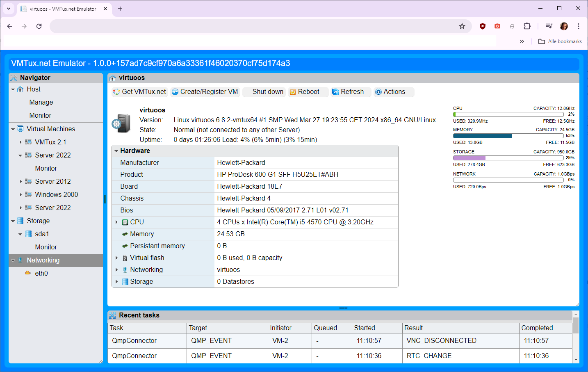
Task: Select Manage under Host
Action: [x=41, y=102]
